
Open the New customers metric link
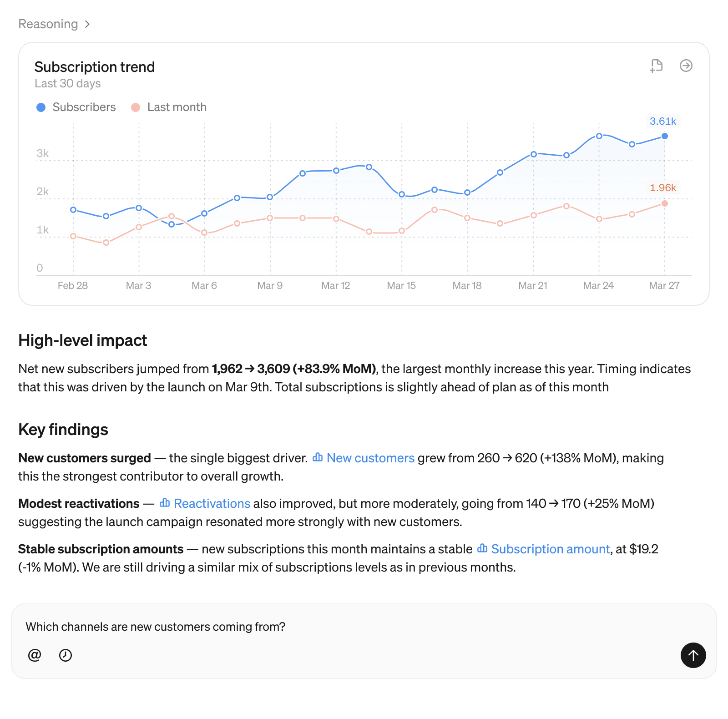370,458
